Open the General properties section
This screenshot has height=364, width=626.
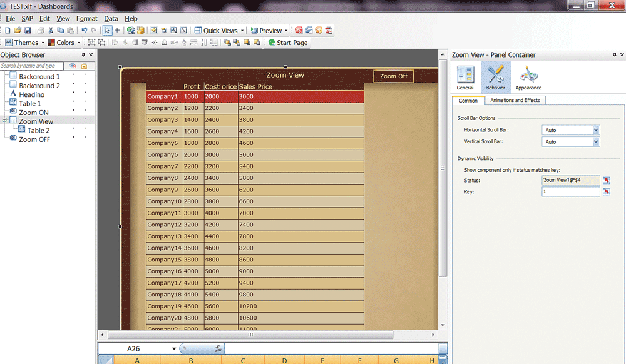[465, 78]
